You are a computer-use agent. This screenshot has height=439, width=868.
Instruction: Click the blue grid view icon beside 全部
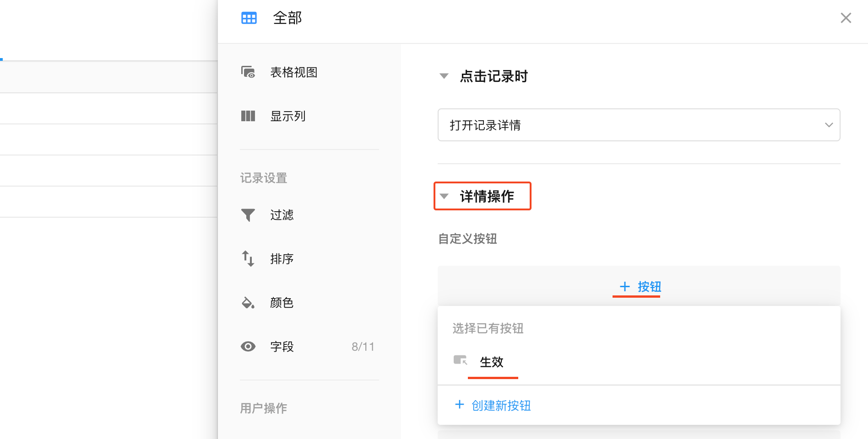click(x=249, y=18)
